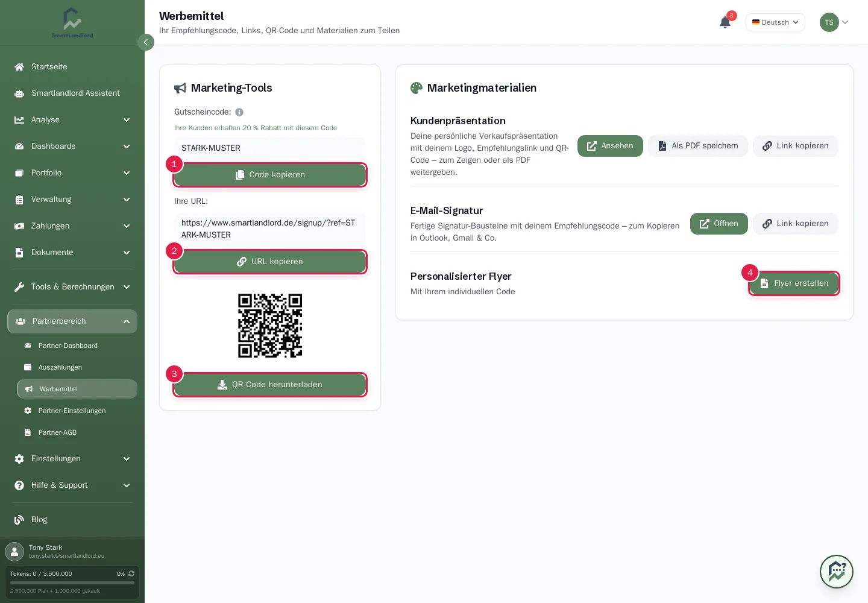Expand the Dokumente section chevron
This screenshot has height=603, width=868.
(x=127, y=253)
